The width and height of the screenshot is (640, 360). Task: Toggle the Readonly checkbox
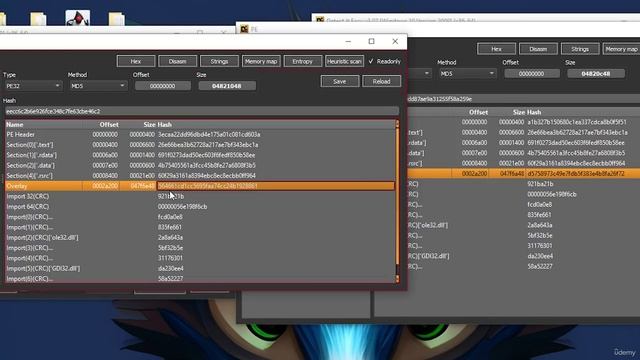coord(371,61)
